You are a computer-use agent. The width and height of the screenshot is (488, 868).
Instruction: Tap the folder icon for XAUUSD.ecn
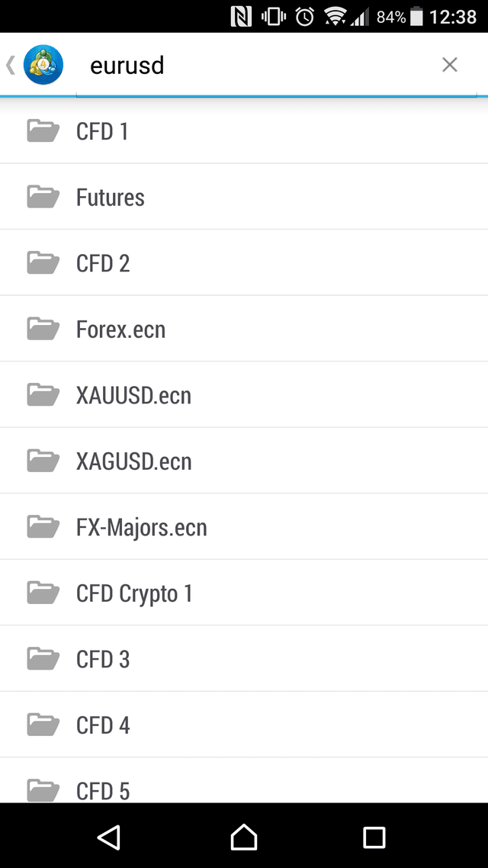(x=43, y=394)
